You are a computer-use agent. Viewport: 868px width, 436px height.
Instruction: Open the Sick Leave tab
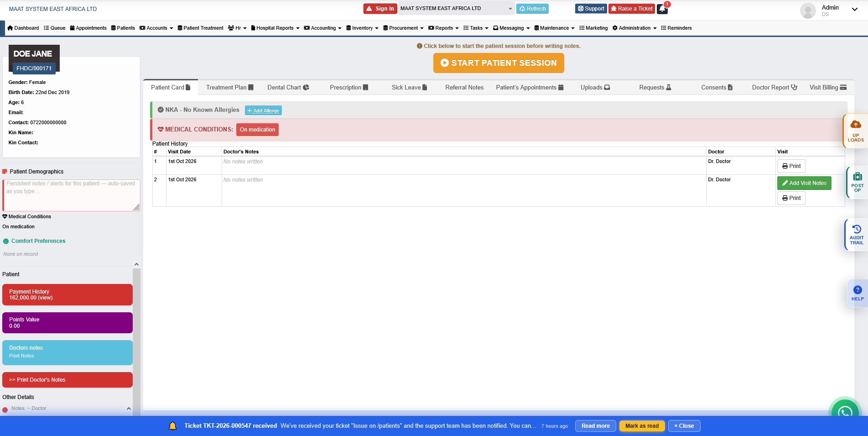click(409, 87)
